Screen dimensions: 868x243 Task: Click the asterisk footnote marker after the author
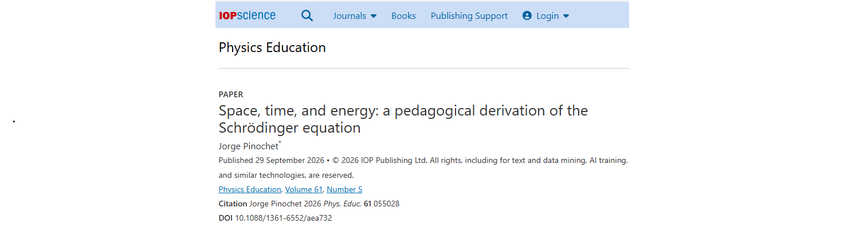[x=280, y=143]
